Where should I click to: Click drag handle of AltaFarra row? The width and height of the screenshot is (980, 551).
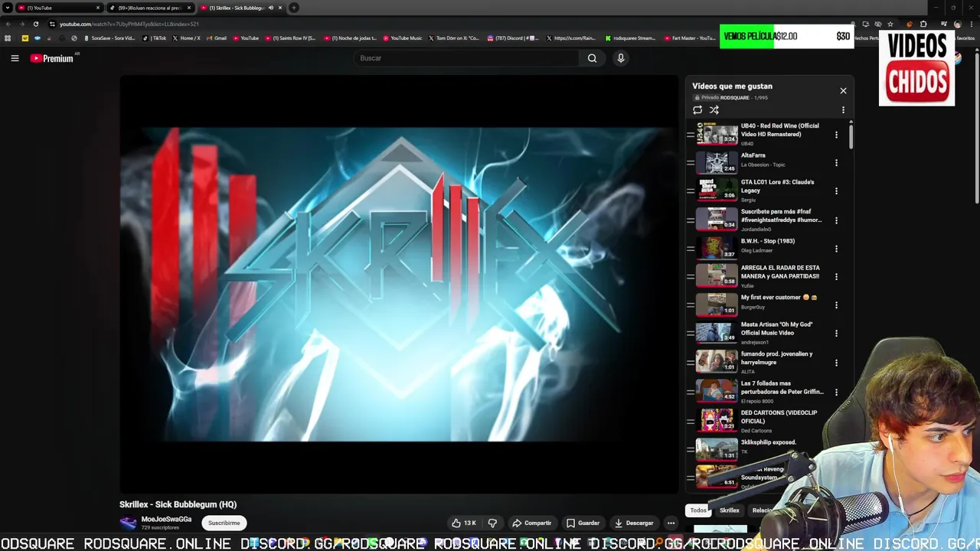[690, 163]
